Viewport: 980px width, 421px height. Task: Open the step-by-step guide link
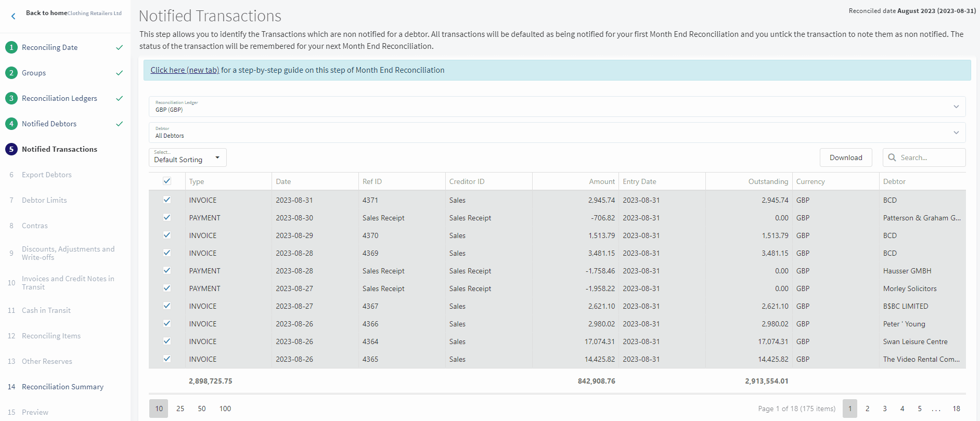(x=185, y=70)
